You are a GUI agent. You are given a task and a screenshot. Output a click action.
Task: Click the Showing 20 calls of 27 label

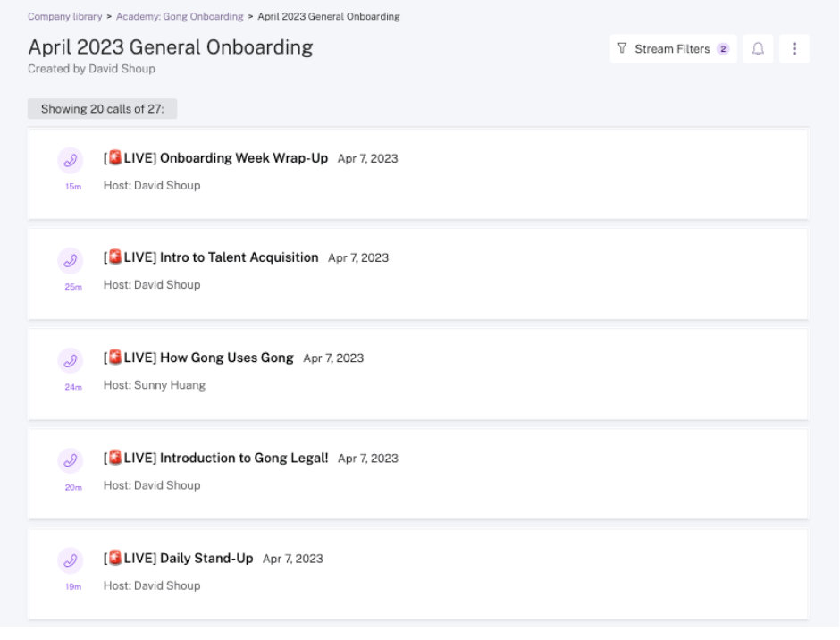pos(103,109)
